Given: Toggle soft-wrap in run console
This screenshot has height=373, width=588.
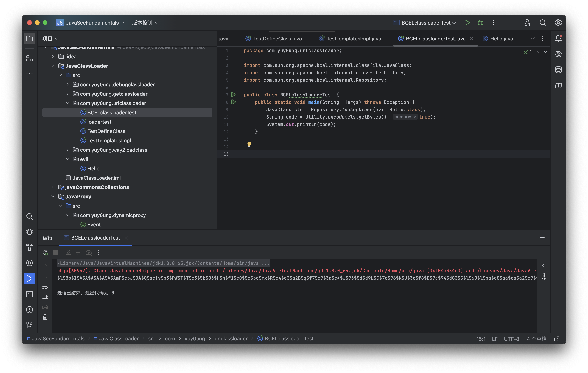Looking at the screenshot, I should [45, 287].
